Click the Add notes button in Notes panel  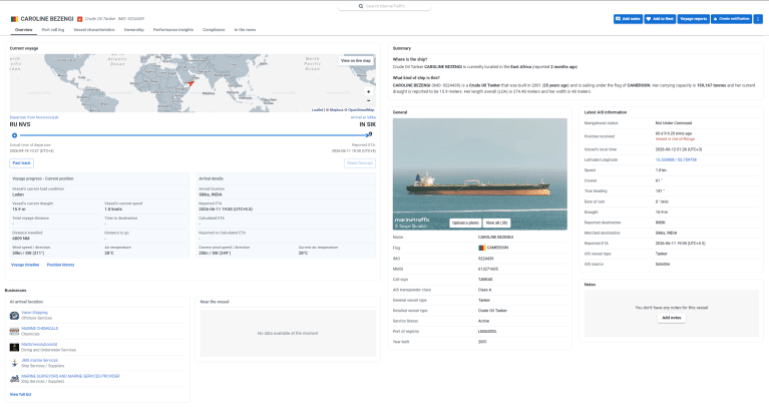(x=671, y=318)
